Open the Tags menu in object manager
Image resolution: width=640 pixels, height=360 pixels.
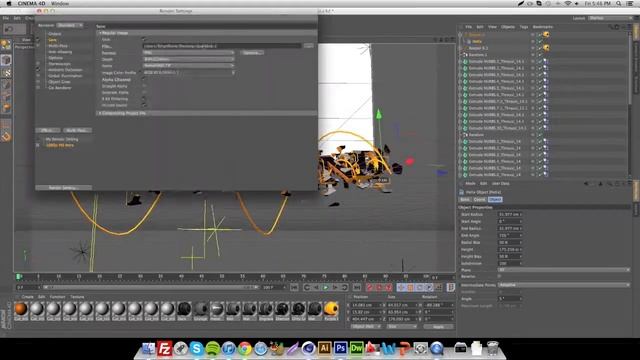pyautogui.click(x=524, y=27)
